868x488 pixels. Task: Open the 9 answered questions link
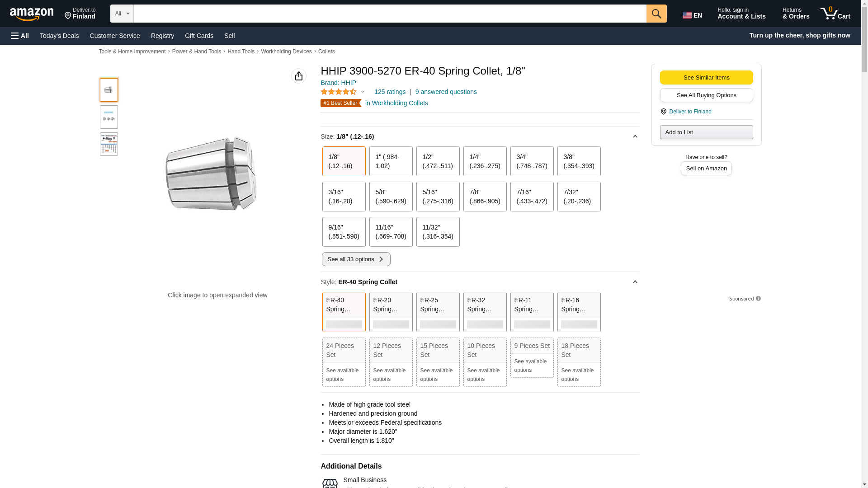(446, 92)
